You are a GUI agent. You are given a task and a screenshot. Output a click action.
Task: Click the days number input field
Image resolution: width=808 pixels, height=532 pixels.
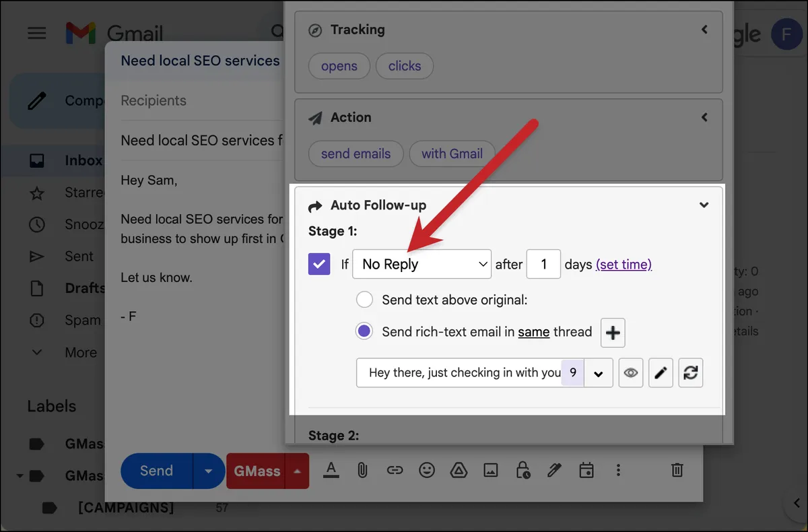coord(543,264)
